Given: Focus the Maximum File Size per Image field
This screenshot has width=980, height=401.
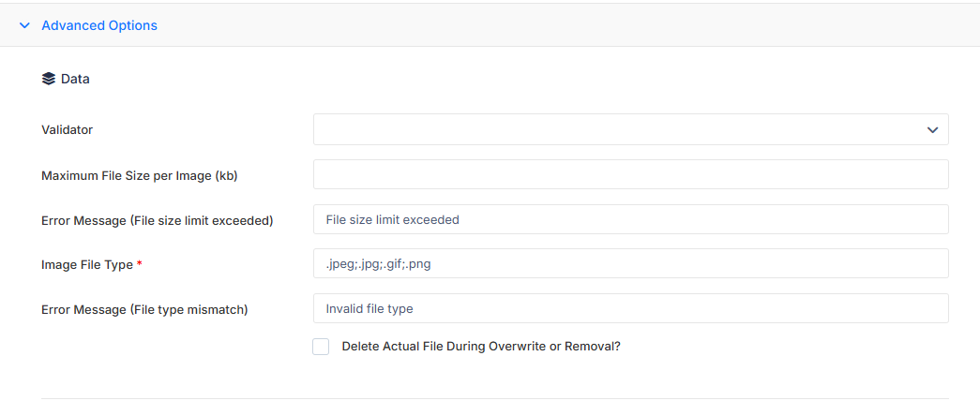Looking at the screenshot, I should click(x=630, y=174).
